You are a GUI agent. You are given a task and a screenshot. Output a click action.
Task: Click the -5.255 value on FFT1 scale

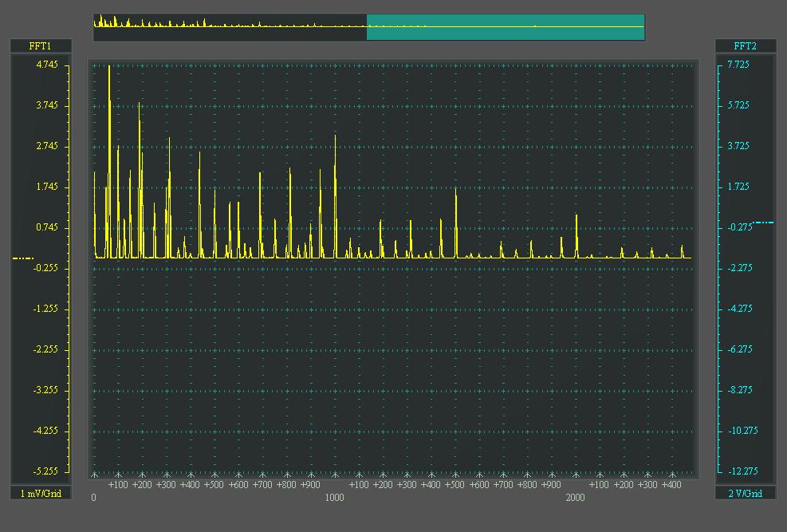click(x=47, y=471)
